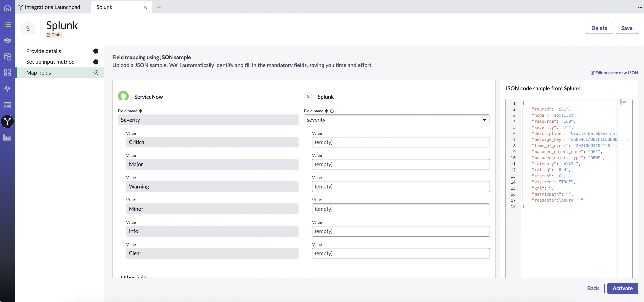This screenshot has width=644, height=302.
Task: Click the ServiceNow Info value box
Action: (212, 231)
